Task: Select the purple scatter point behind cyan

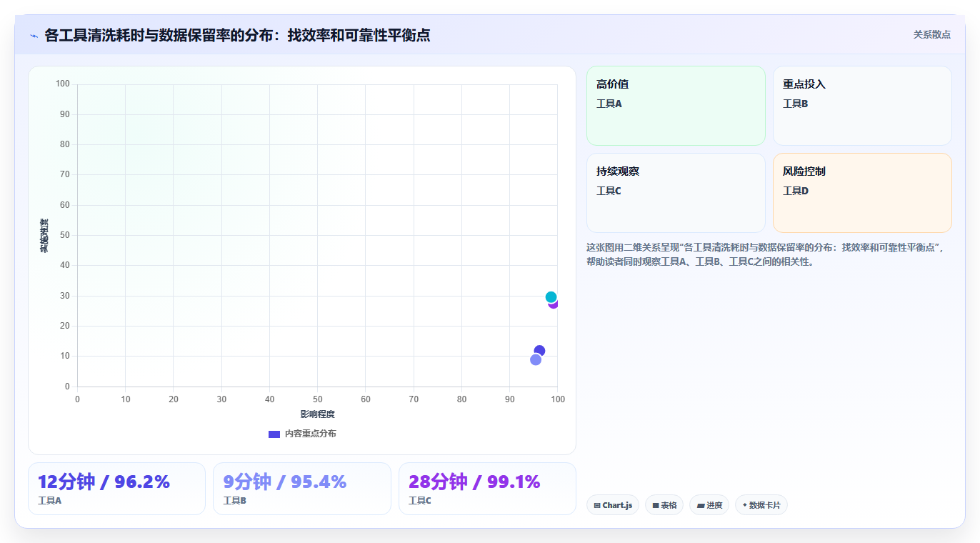Action: [554, 304]
